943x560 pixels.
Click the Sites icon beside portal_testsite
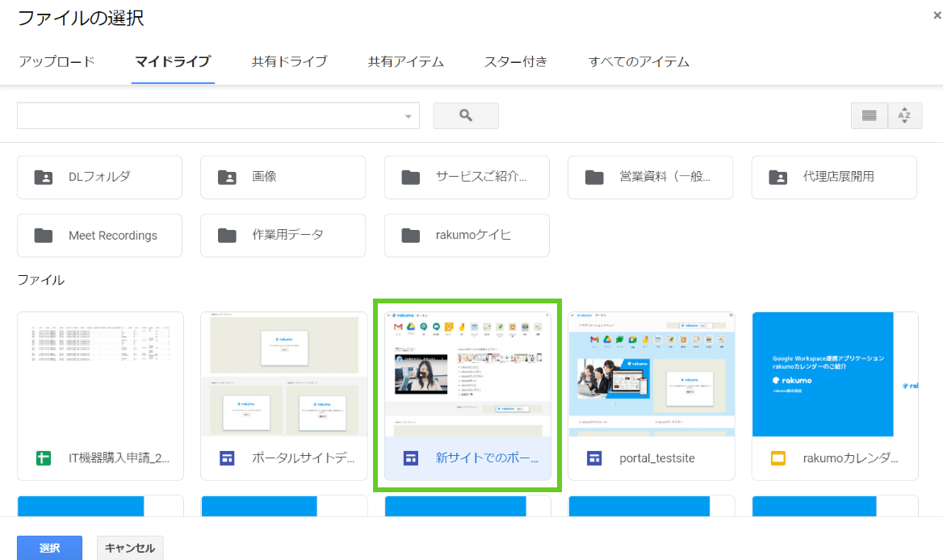click(x=594, y=458)
